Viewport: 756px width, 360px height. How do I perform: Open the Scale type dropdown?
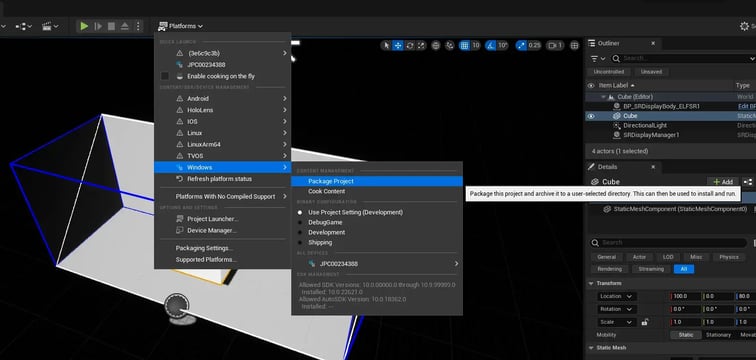(x=617, y=322)
